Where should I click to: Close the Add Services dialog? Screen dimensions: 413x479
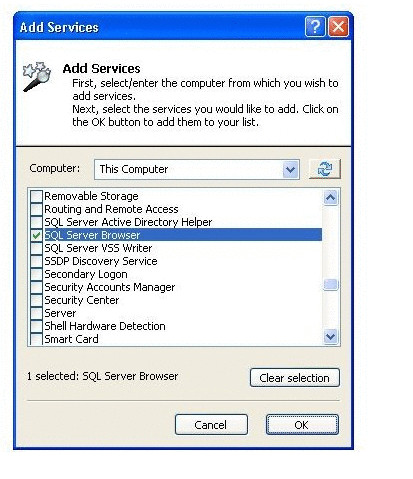tap(338, 27)
